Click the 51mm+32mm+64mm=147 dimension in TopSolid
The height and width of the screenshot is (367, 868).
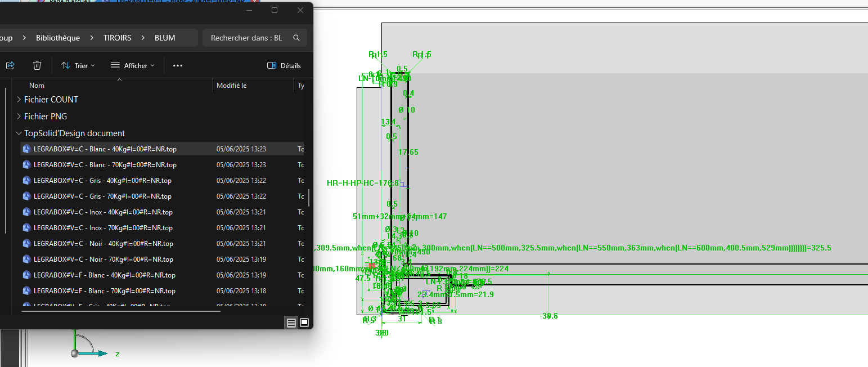point(400,216)
